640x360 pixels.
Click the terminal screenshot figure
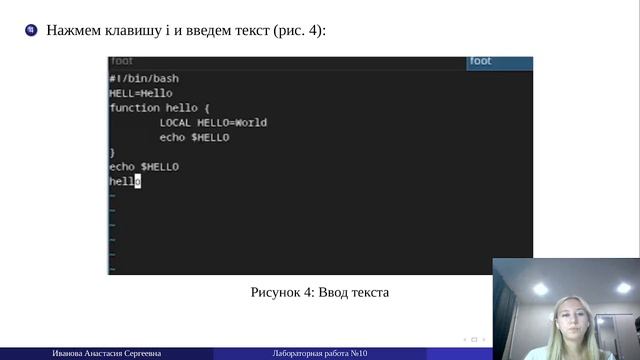(320, 166)
